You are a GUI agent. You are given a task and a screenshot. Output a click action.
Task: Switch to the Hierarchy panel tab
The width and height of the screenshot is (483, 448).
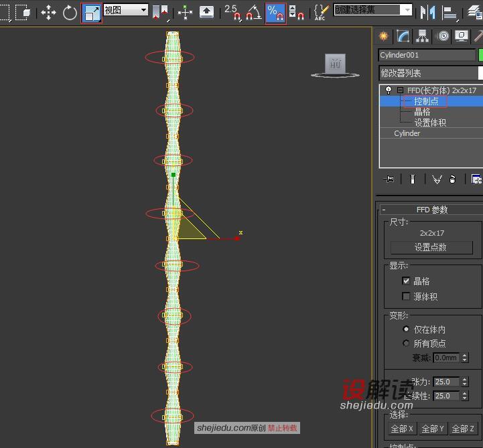coord(422,36)
